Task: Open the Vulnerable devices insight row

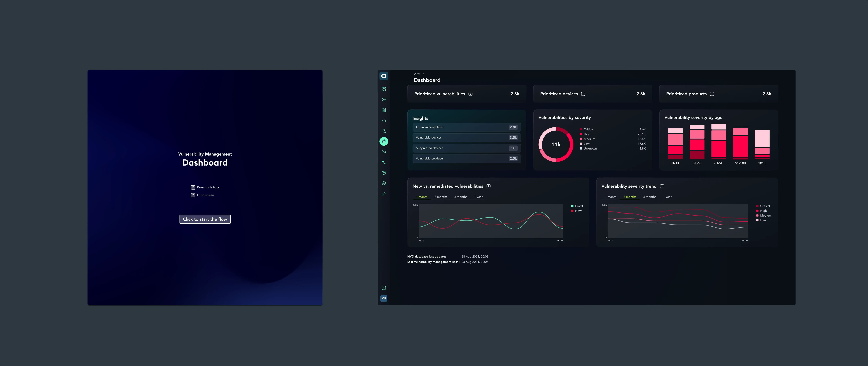Action: click(467, 138)
